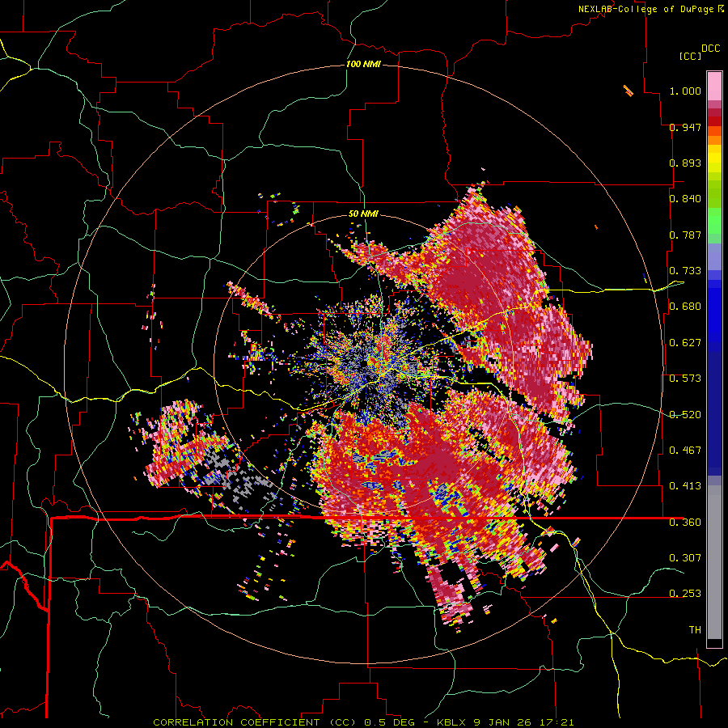Click the 0.467 scale value

(685, 451)
